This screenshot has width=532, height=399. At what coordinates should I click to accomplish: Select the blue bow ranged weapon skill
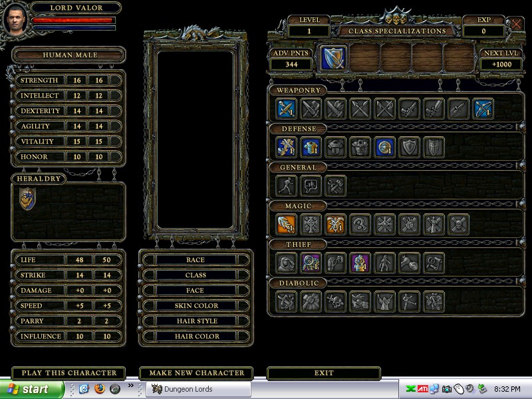(483, 108)
